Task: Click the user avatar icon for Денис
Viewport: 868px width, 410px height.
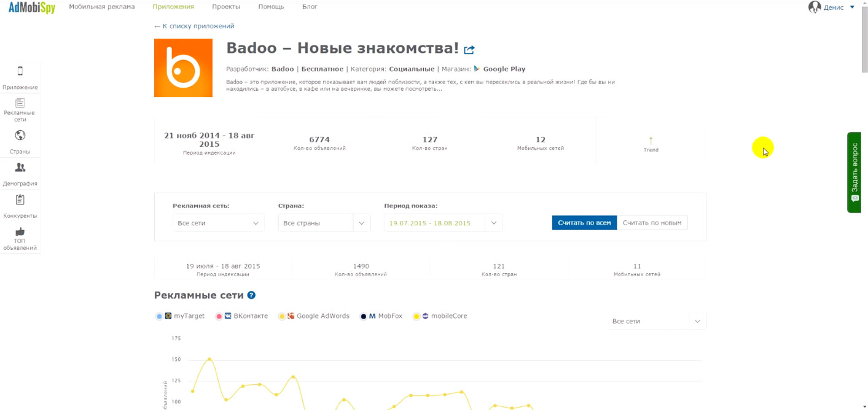Action: click(815, 7)
